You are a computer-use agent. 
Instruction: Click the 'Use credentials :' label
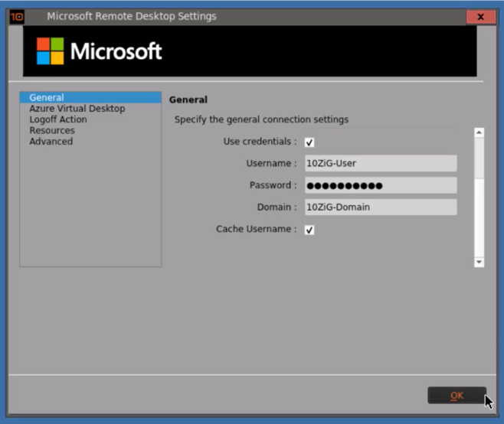pyautogui.click(x=260, y=142)
